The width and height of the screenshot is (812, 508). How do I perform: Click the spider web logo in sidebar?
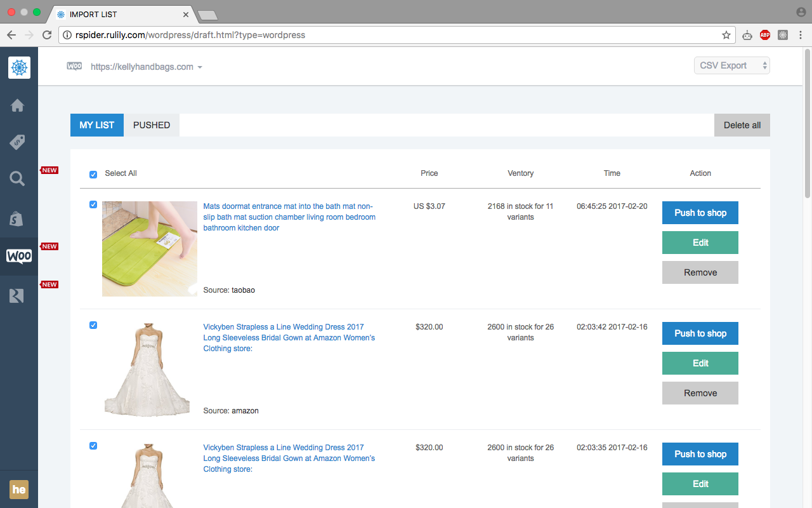pos(19,67)
